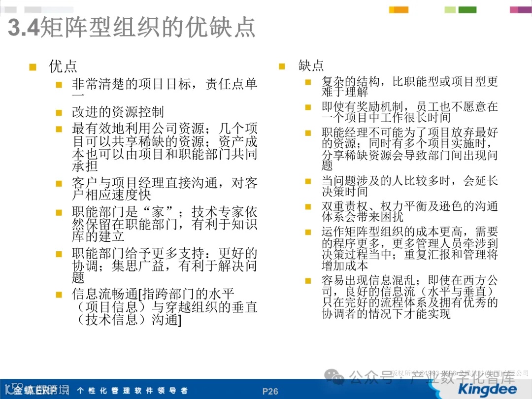
Task: Click the line （技术信息）沟通]
Action: click(x=129, y=320)
